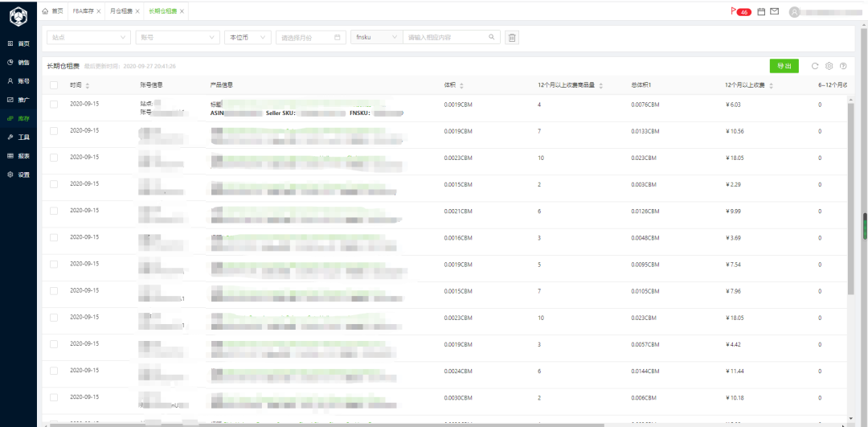Screen dimensions: 868x427
Task: Open the 报表 sidebar section
Action: pyautogui.click(x=18, y=156)
